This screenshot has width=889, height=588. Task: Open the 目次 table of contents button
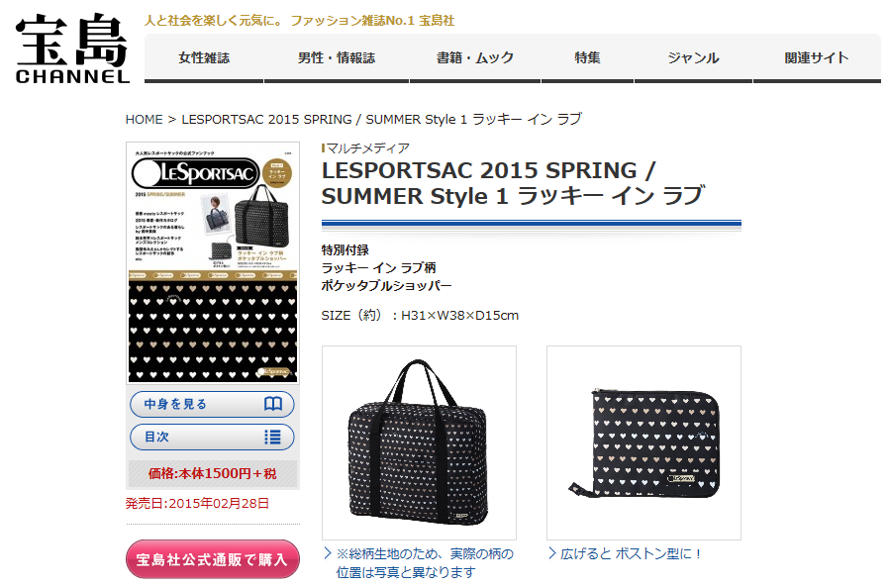click(212, 438)
